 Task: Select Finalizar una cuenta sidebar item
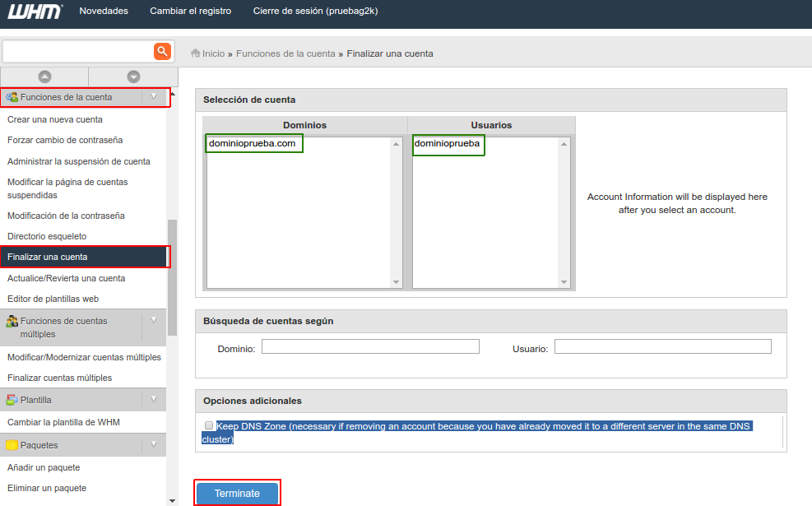coord(83,257)
